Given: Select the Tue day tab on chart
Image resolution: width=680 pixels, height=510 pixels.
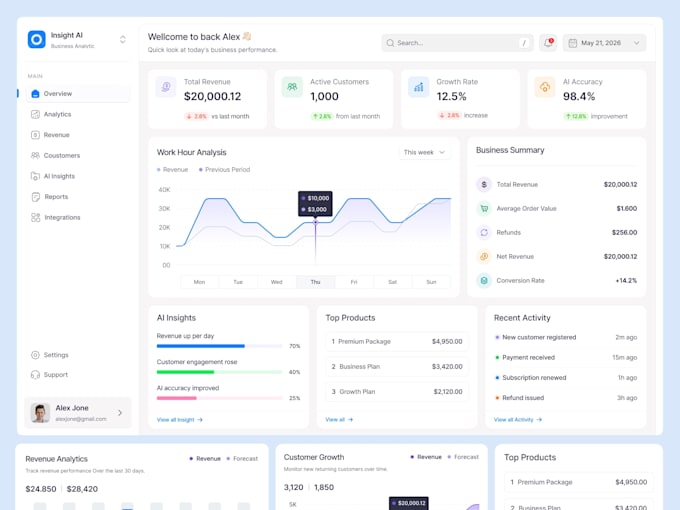Looking at the screenshot, I should tap(238, 282).
